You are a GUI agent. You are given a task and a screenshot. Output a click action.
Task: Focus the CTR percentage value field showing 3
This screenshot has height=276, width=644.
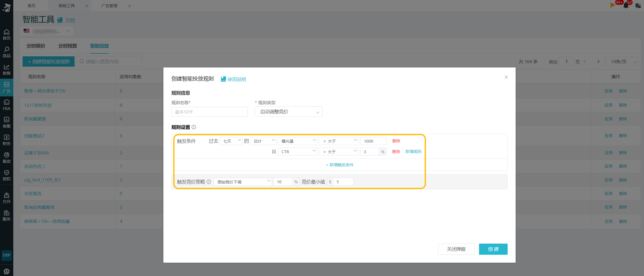[369, 152]
